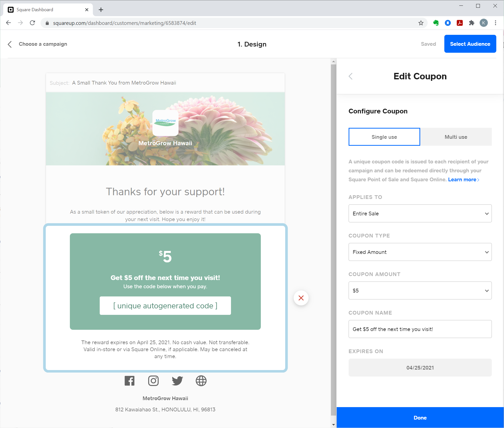Click the campaign design tab label
Viewport: 504px width, 428px height.
click(x=252, y=44)
